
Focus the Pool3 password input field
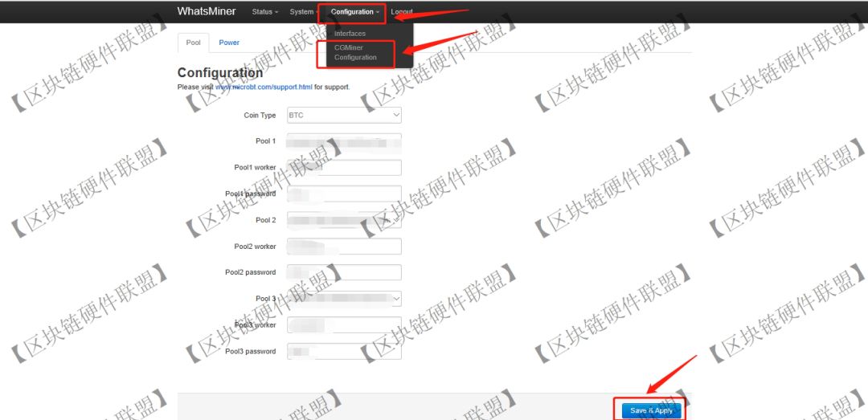point(344,352)
